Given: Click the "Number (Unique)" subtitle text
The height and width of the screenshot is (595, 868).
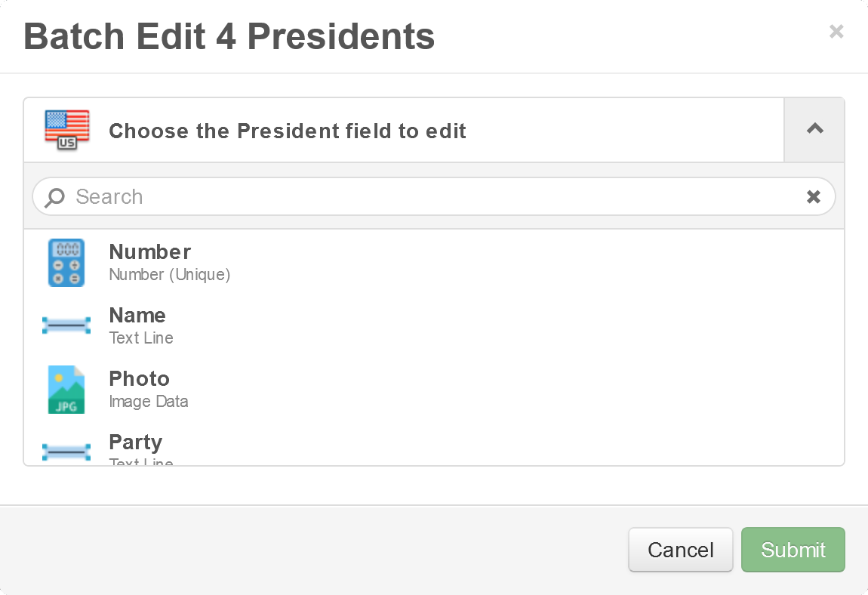Looking at the screenshot, I should click(x=170, y=275).
